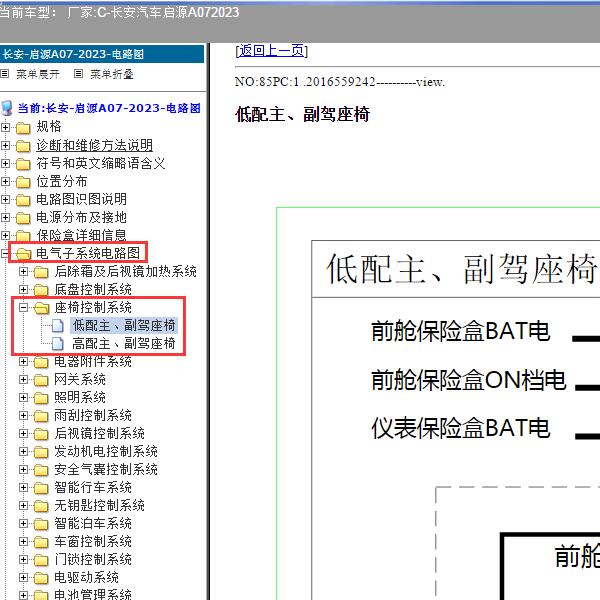Click the folder icon next to 位置分布
This screenshot has height=600, width=600.
click(x=23, y=182)
